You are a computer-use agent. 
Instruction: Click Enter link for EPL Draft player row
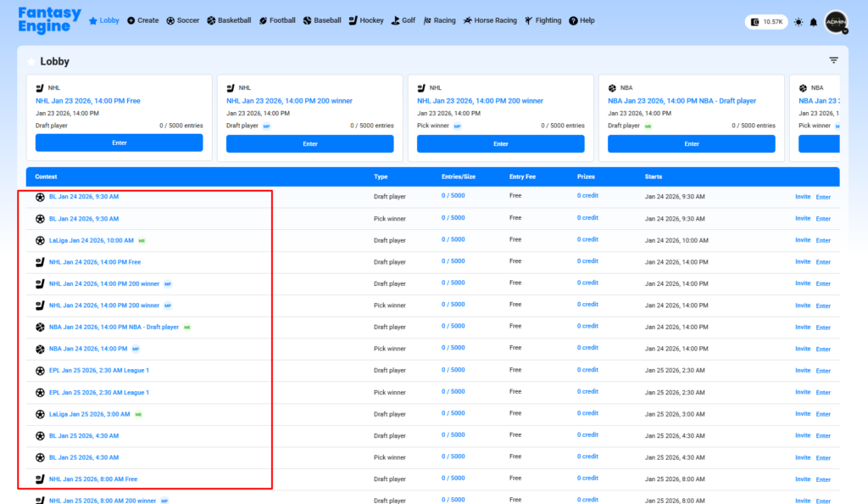[x=823, y=371]
